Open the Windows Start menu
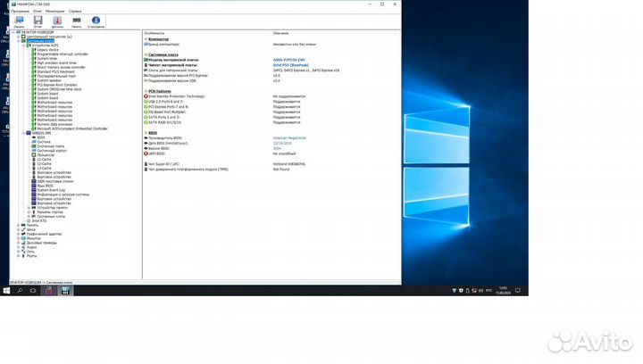The height and width of the screenshot is (364, 643). click(x=6, y=291)
